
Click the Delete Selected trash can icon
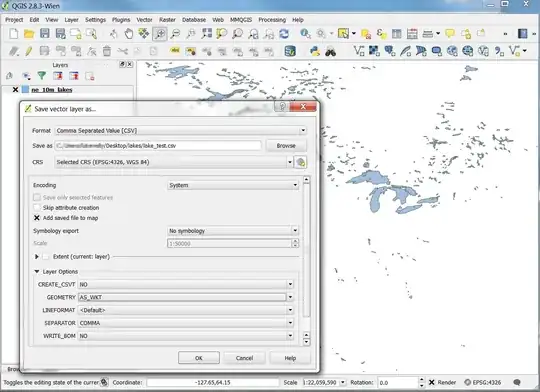coord(107,51)
